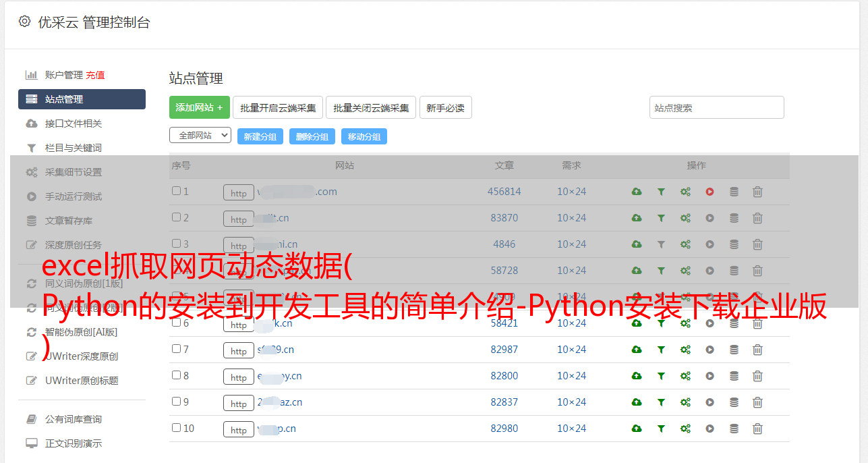Delete site 10 with trash icon
This screenshot has height=463, width=868.
coord(757,429)
